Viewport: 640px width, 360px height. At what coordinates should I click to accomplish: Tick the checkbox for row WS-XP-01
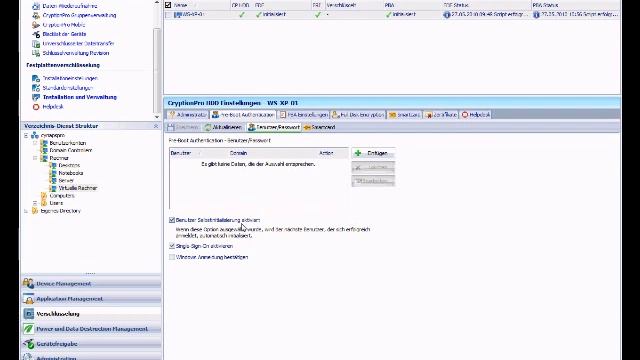pyautogui.click(x=168, y=15)
